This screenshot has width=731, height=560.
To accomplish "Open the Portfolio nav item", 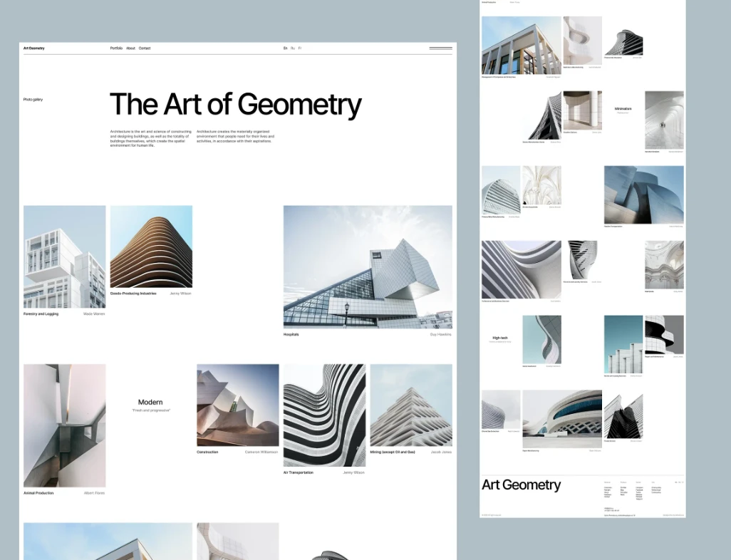I will click(x=116, y=48).
